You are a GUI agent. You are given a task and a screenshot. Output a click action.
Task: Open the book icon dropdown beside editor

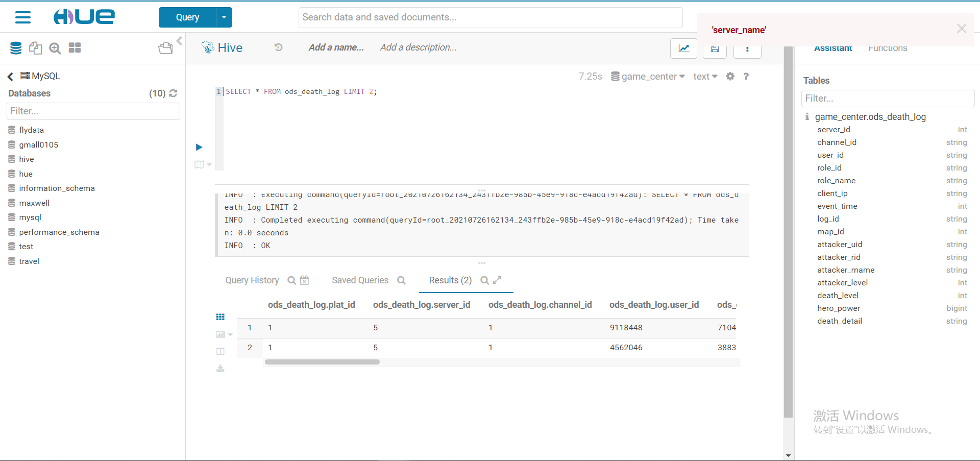click(203, 164)
